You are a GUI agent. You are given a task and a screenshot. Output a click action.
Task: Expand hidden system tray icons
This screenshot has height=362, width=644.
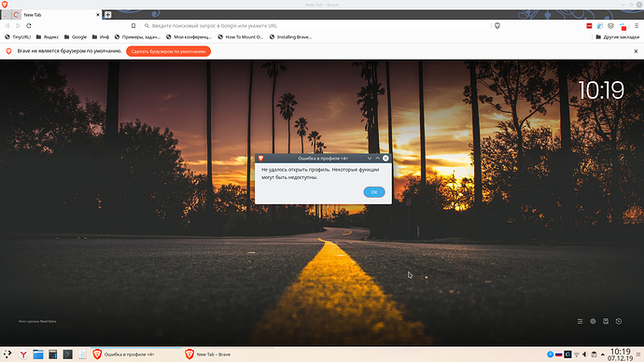603,355
